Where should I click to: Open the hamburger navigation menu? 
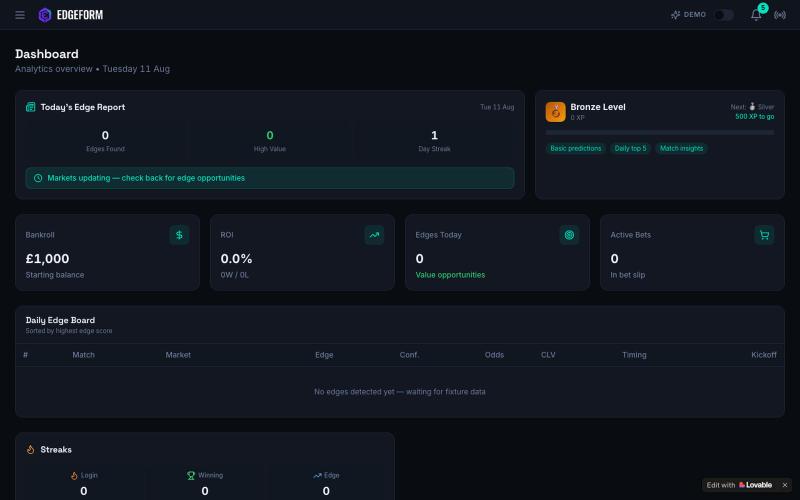20,15
